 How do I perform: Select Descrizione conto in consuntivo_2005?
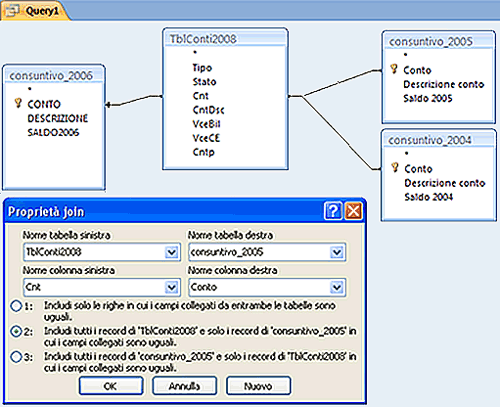[x=444, y=84]
